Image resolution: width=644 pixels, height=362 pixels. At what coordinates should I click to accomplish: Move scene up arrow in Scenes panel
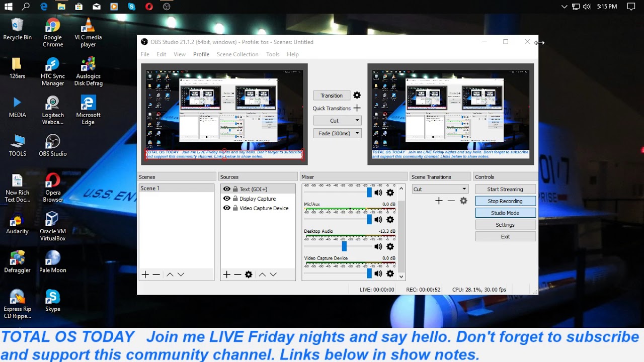[x=170, y=275]
